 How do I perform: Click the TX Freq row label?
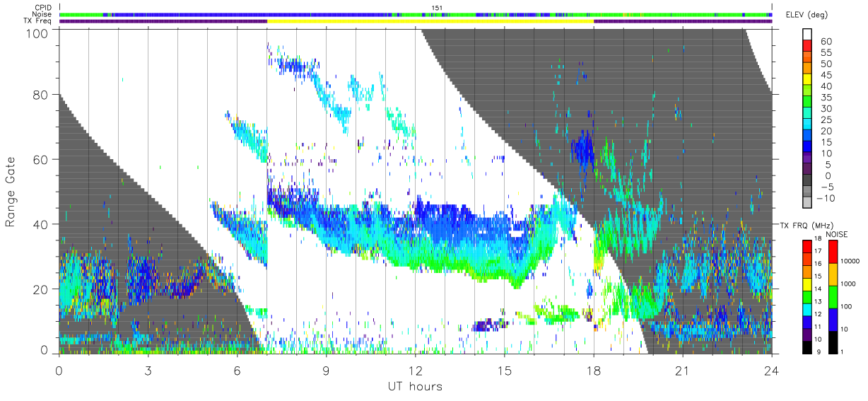pos(39,21)
